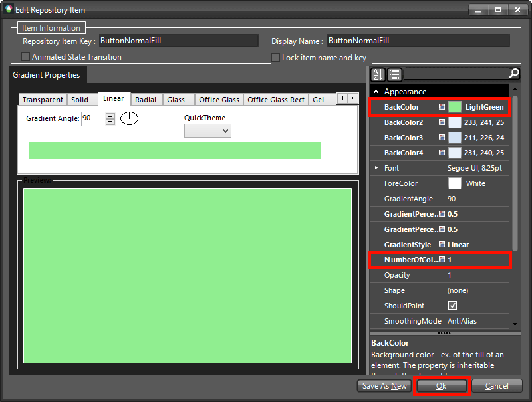
Task: Collapse the Appearance category
Action: point(377,90)
